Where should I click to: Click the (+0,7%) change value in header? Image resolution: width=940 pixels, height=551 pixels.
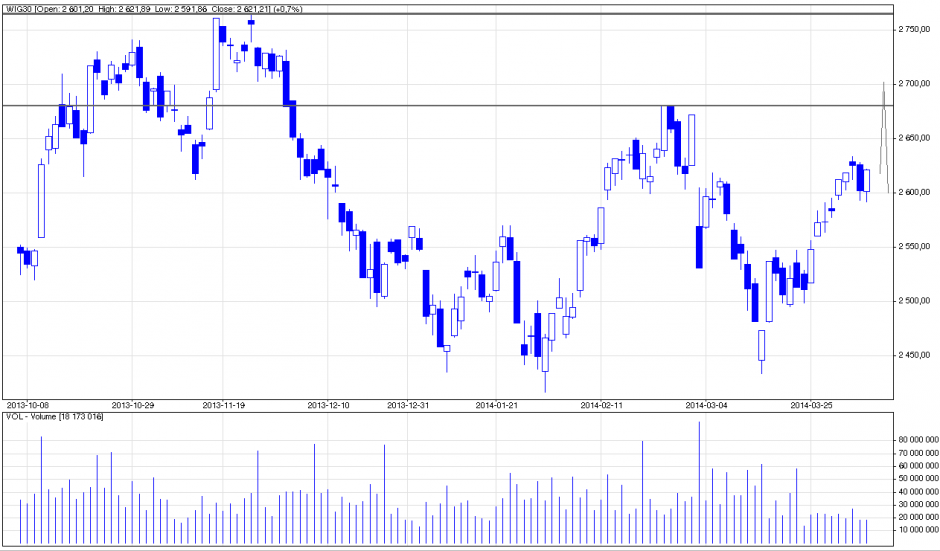[289, 8]
